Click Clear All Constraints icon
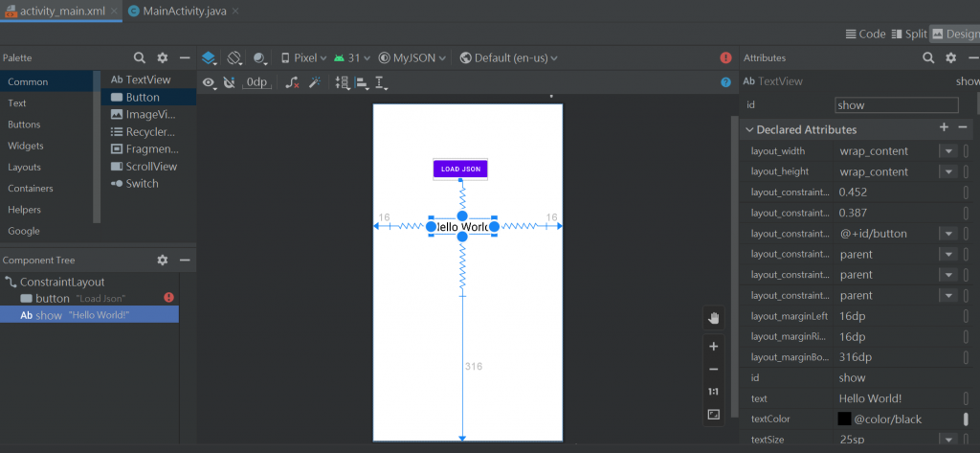Screen dimensions: 980x453 pyautogui.click(x=292, y=82)
